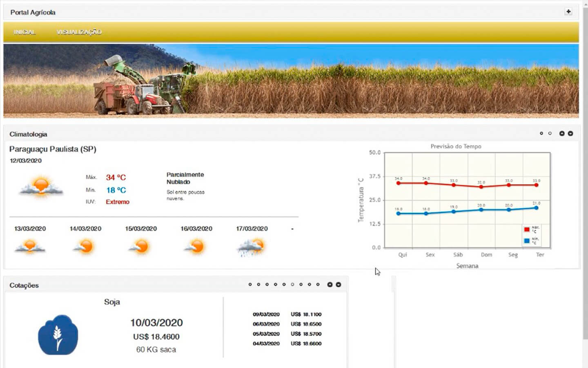Click the plus icon in Portal Agrícola header

click(568, 12)
